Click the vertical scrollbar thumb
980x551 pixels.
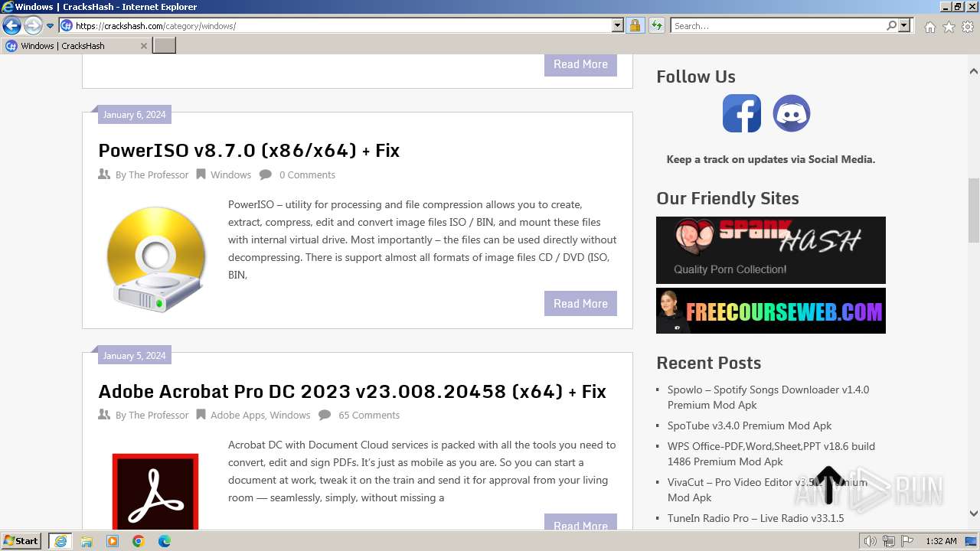(x=974, y=210)
